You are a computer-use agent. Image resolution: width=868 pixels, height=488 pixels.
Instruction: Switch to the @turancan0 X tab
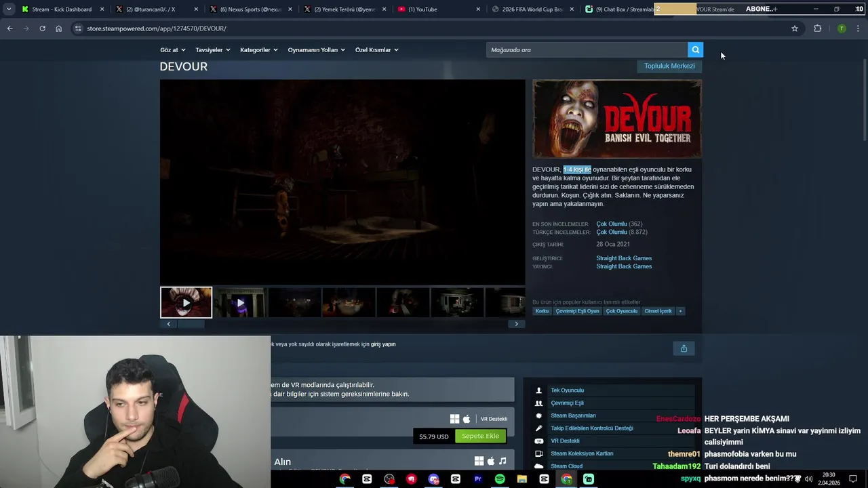(x=156, y=9)
